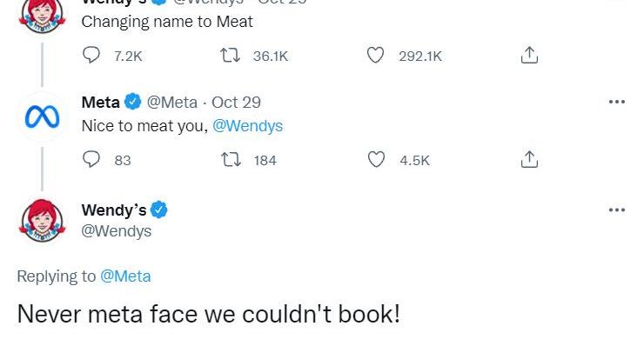Click the Meta display name
Screen dimensions: 644x346
100,103
